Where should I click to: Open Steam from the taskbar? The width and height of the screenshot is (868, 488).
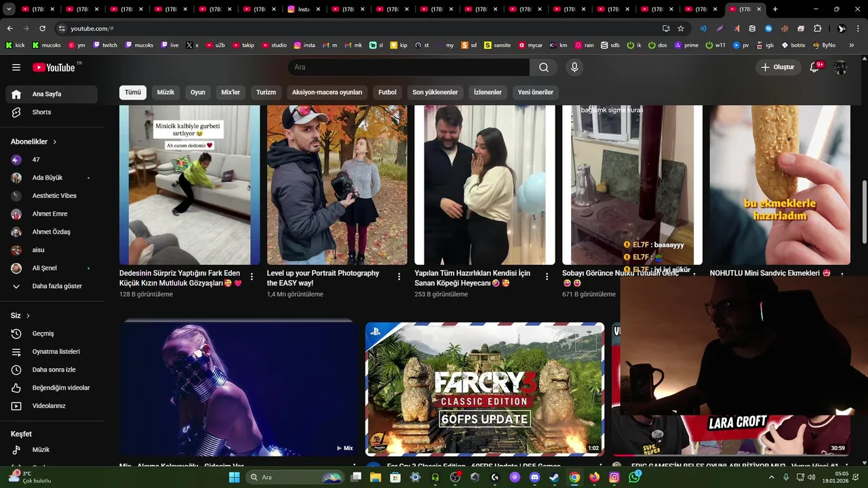pyautogui.click(x=554, y=477)
